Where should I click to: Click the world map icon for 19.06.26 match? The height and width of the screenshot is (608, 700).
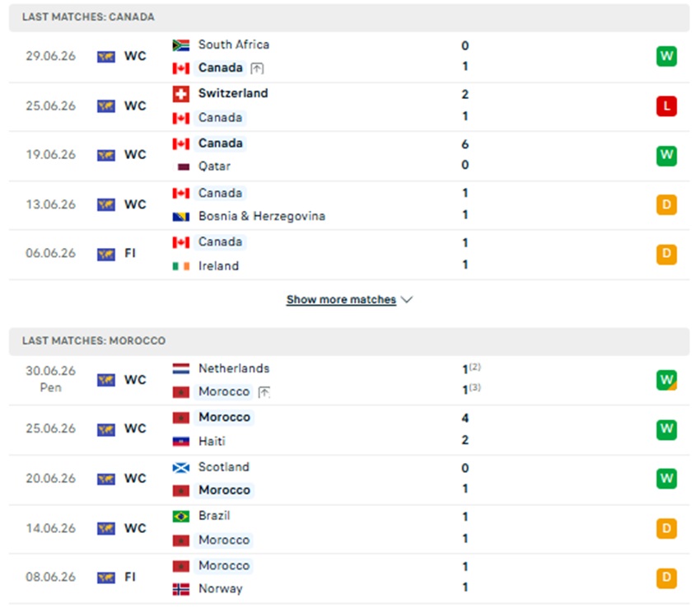tap(105, 155)
